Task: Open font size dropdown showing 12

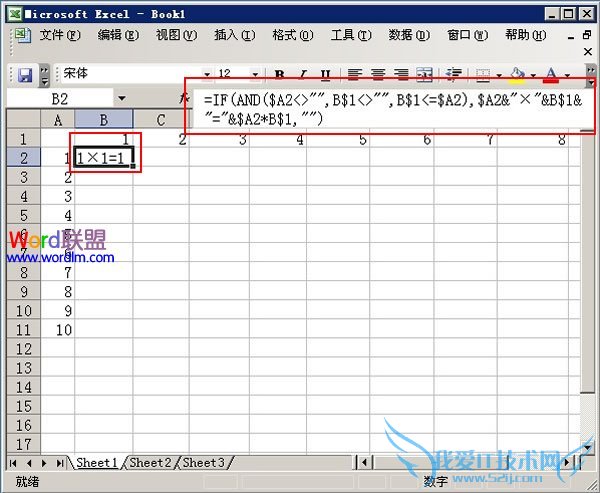Action: coord(255,74)
